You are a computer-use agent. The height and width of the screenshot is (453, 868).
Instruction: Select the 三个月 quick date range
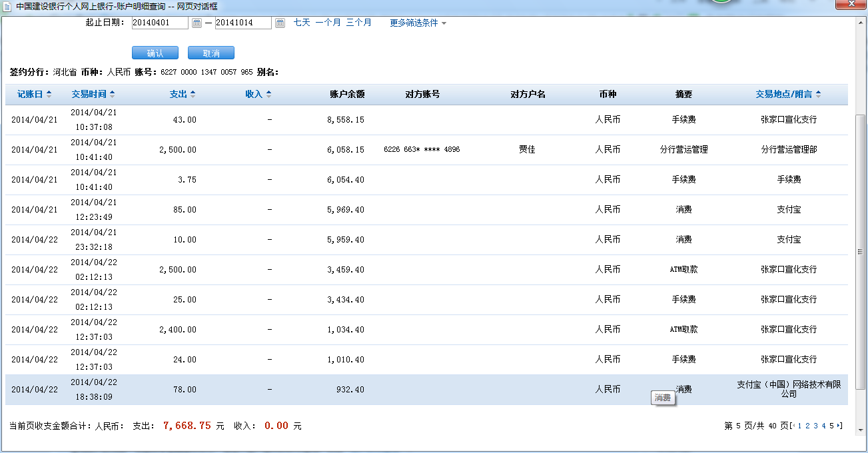click(x=358, y=23)
